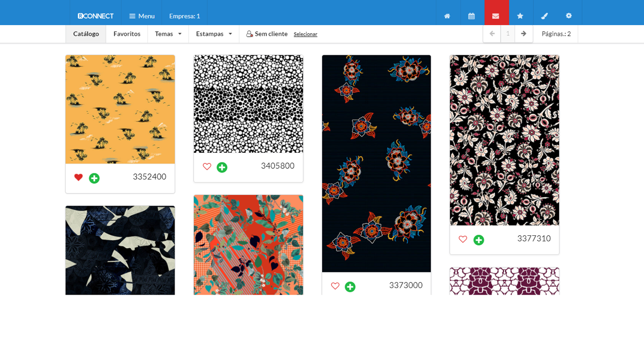The width and height of the screenshot is (644, 362).
Task: Switch to the Favoritos tab
Action: [127, 34]
